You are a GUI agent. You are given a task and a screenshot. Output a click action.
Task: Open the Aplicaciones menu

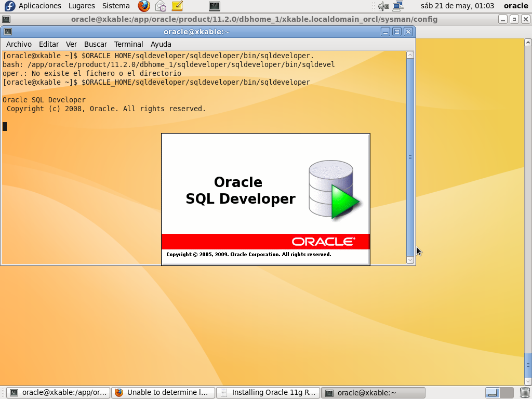[39, 6]
